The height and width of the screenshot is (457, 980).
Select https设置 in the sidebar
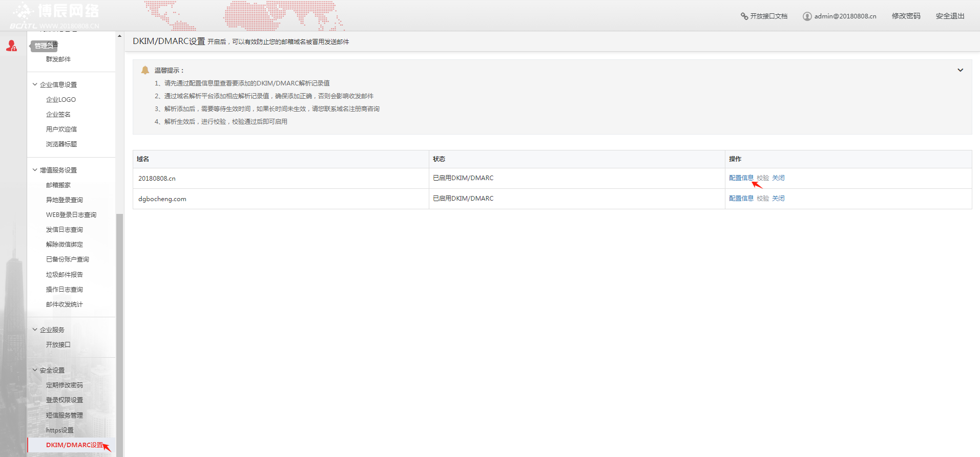point(60,430)
